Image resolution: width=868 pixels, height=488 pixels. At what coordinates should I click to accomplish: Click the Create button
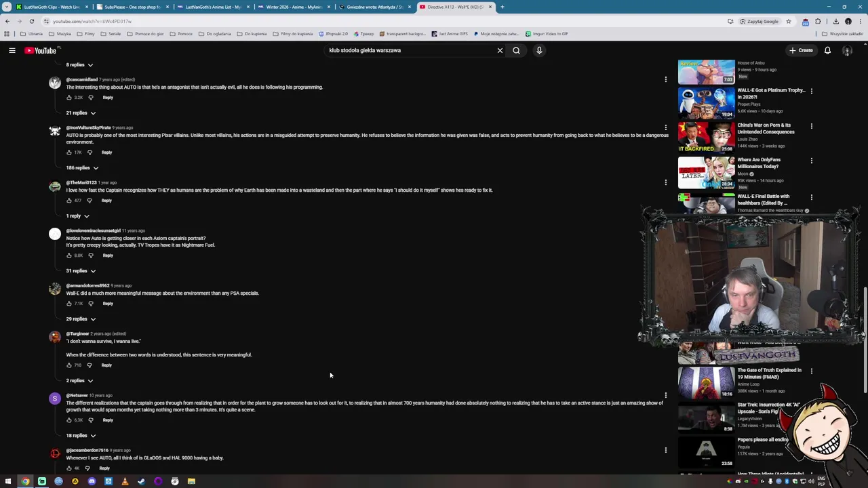coord(801,50)
